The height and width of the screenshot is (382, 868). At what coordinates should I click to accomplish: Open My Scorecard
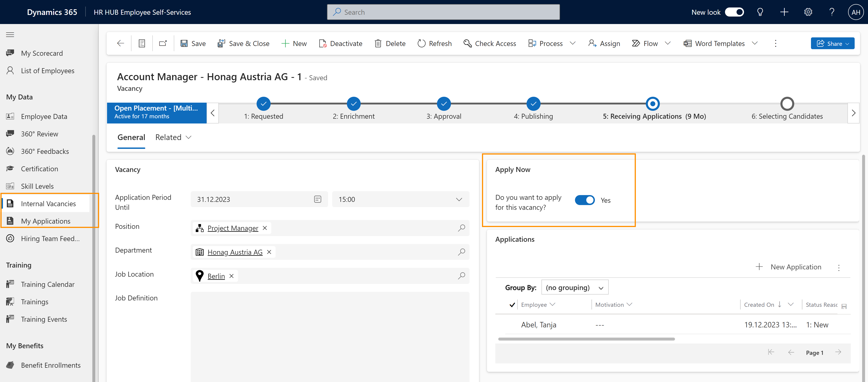pos(42,53)
